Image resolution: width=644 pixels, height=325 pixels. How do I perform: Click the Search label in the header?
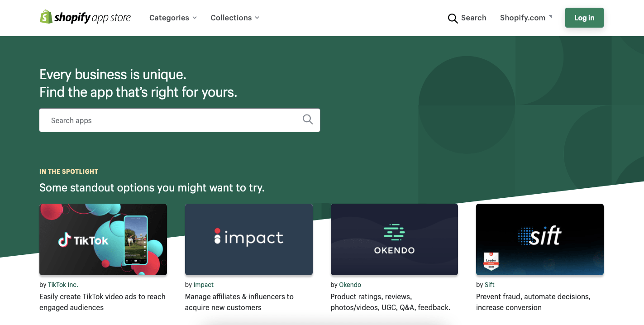(x=474, y=18)
